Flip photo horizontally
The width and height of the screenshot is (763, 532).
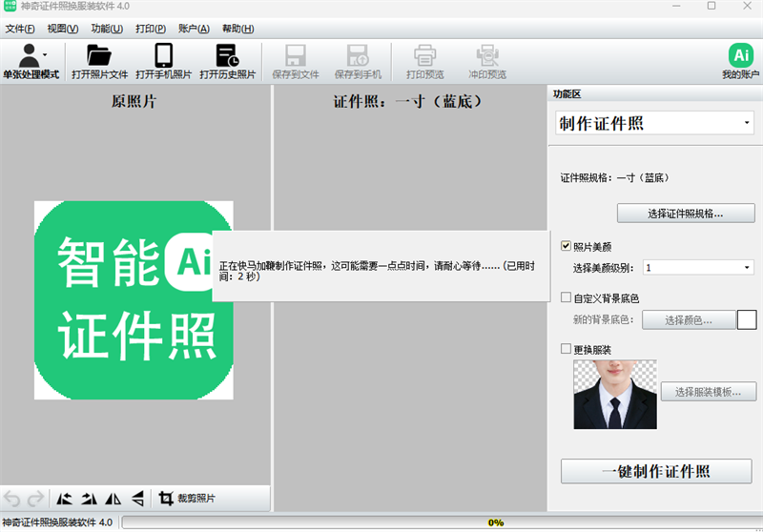[x=113, y=498]
